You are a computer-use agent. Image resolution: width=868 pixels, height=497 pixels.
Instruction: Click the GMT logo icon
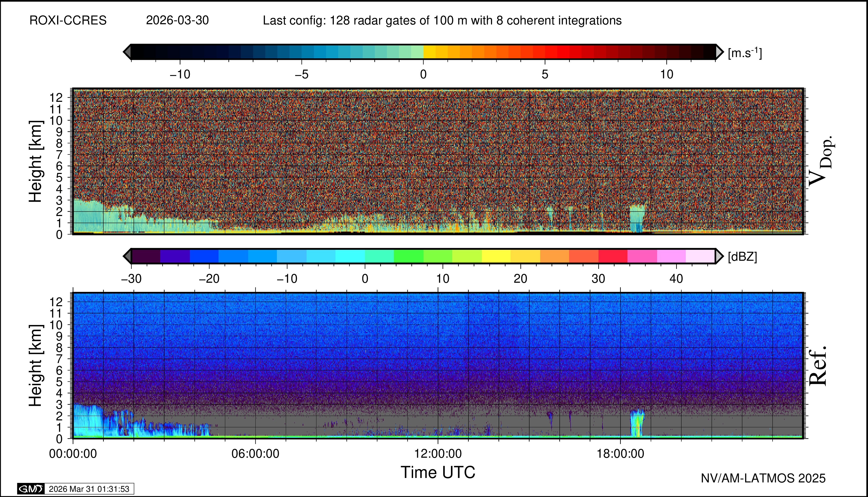31,489
